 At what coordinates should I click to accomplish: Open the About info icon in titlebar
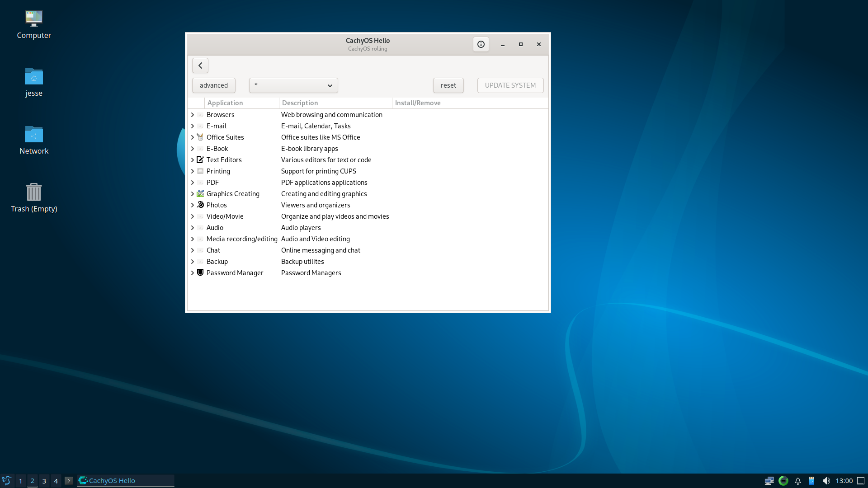(481, 44)
